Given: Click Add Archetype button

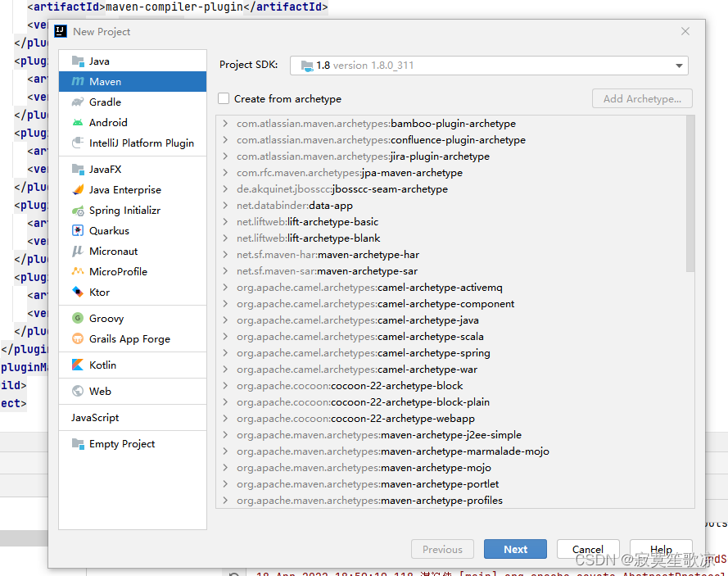Looking at the screenshot, I should pos(642,98).
